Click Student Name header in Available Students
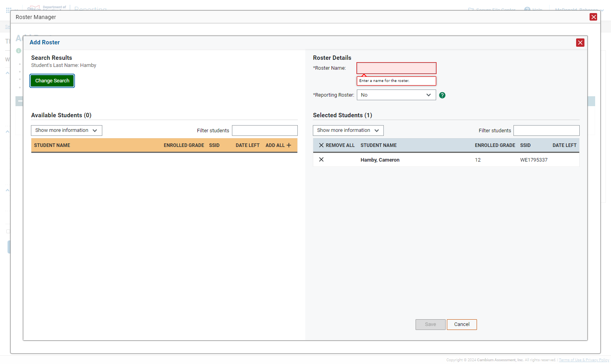611x364 pixels. 52,145
